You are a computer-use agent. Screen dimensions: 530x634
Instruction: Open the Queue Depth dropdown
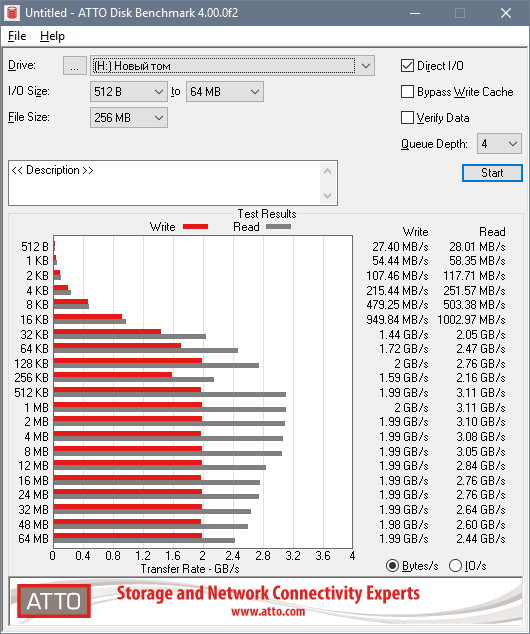point(499,144)
